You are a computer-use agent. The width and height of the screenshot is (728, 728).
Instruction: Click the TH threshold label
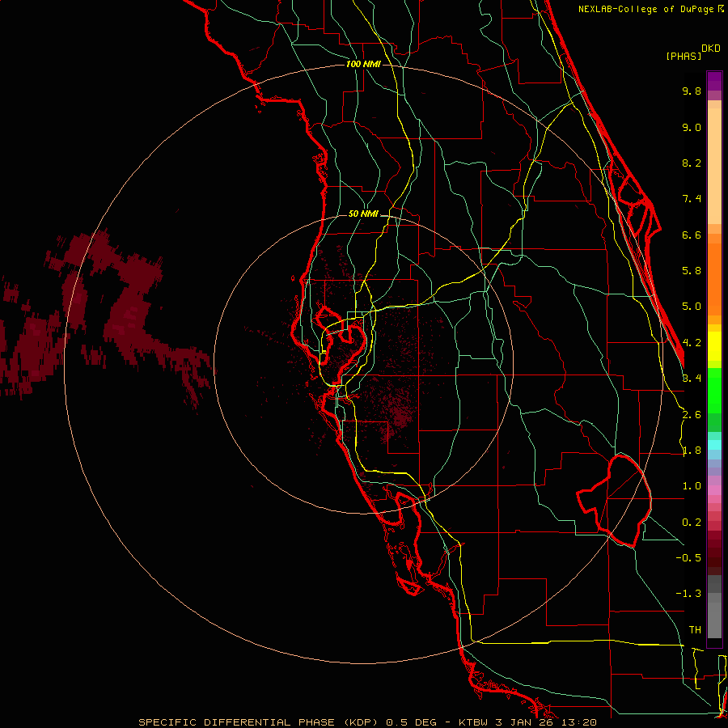coord(695,630)
